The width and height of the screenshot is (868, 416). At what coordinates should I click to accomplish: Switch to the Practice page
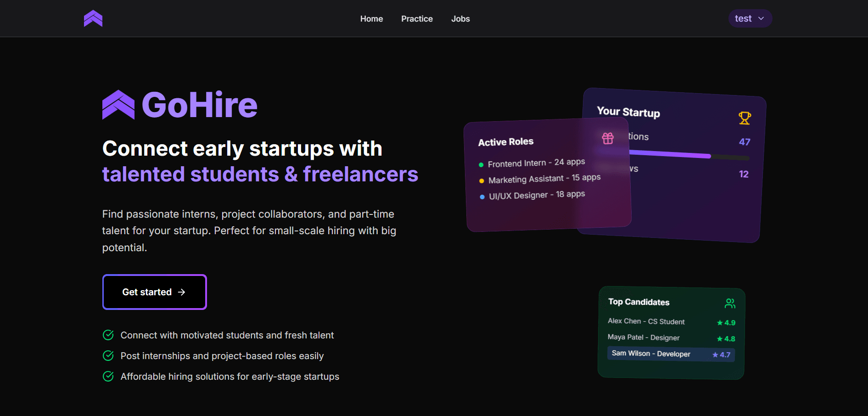click(x=416, y=19)
